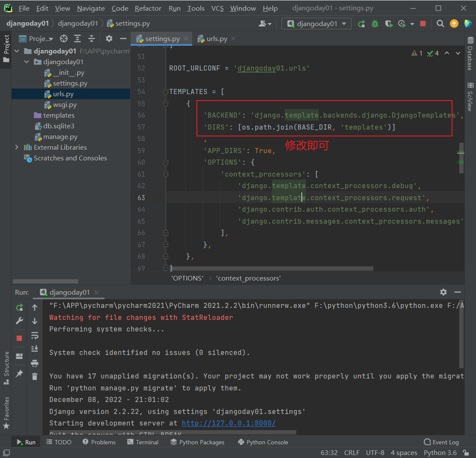Pin the Run tab with pin icon
The width and height of the screenshot is (476, 458).
[19, 374]
